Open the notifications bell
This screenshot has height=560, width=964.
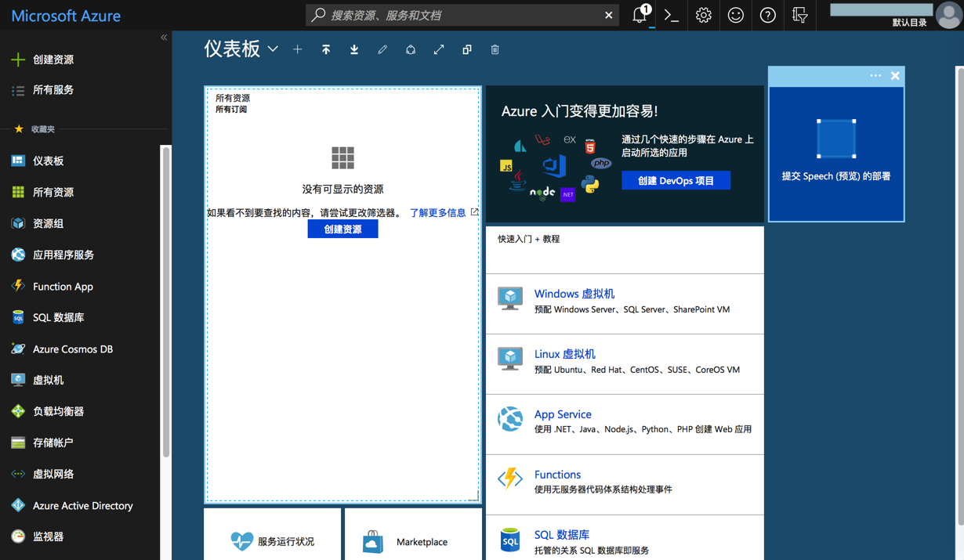point(640,15)
